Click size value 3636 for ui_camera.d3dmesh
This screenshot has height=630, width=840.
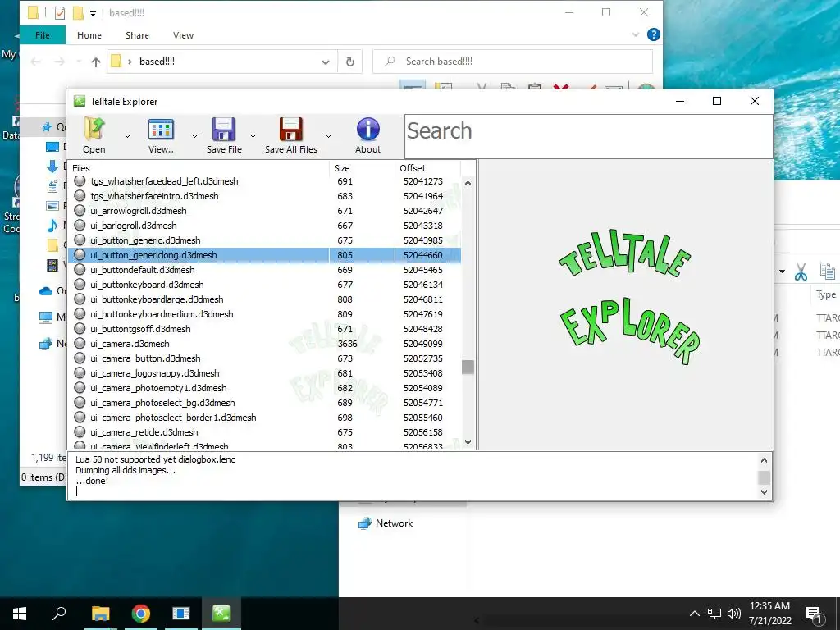click(347, 344)
